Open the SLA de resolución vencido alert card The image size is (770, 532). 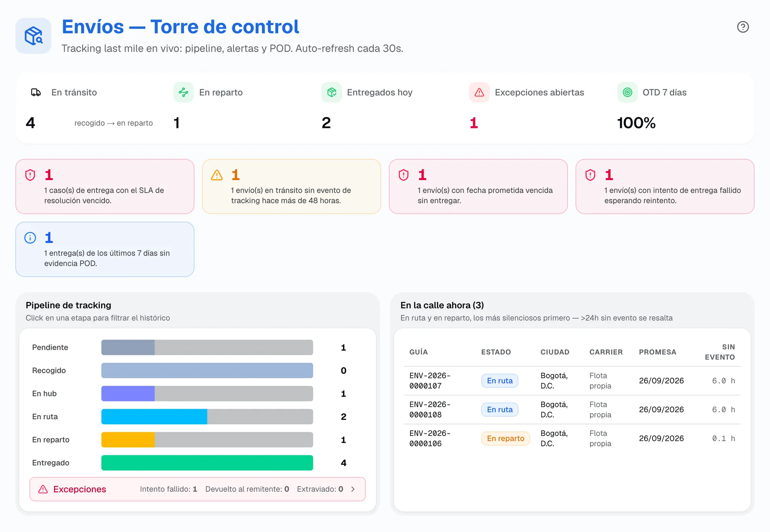point(105,187)
